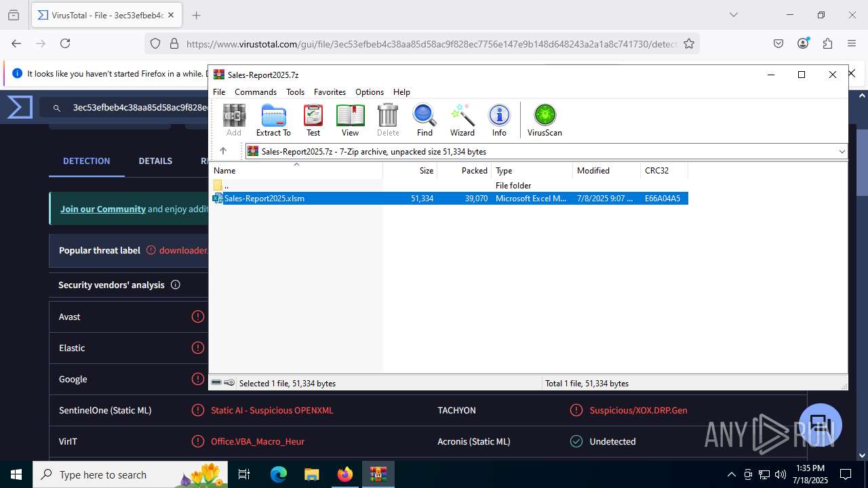868x488 pixels.
Task: Click the Extract To toolbar icon
Action: (x=273, y=120)
